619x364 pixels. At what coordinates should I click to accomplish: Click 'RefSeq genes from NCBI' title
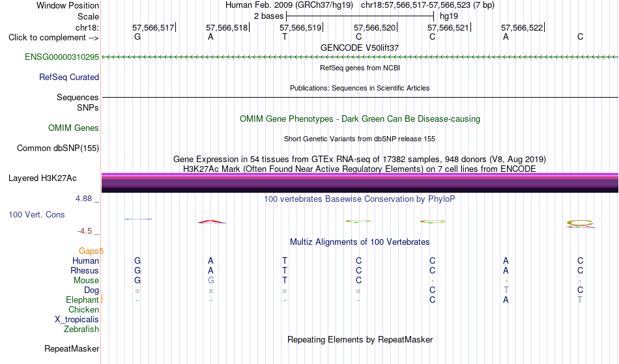(360, 68)
